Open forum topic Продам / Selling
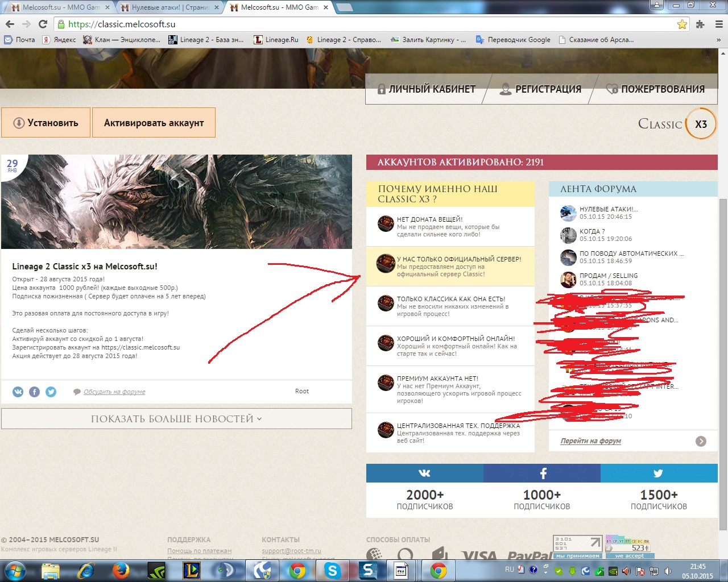 coord(609,276)
